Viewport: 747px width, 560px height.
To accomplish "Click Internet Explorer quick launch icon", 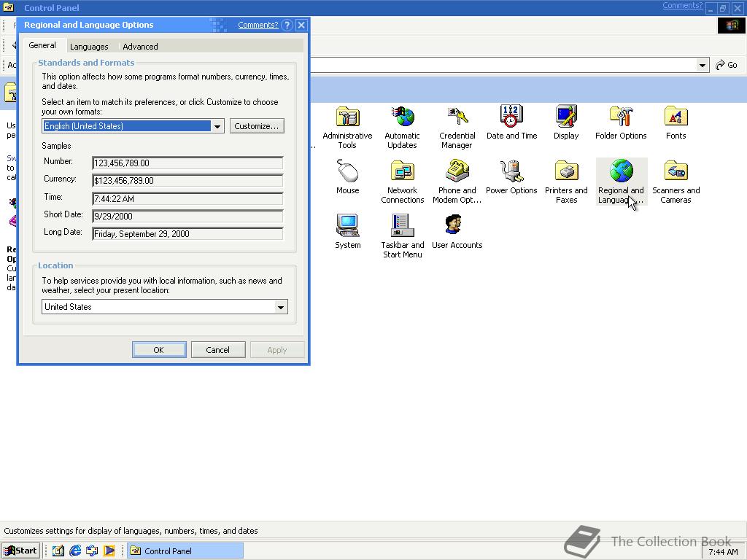I will [75, 551].
